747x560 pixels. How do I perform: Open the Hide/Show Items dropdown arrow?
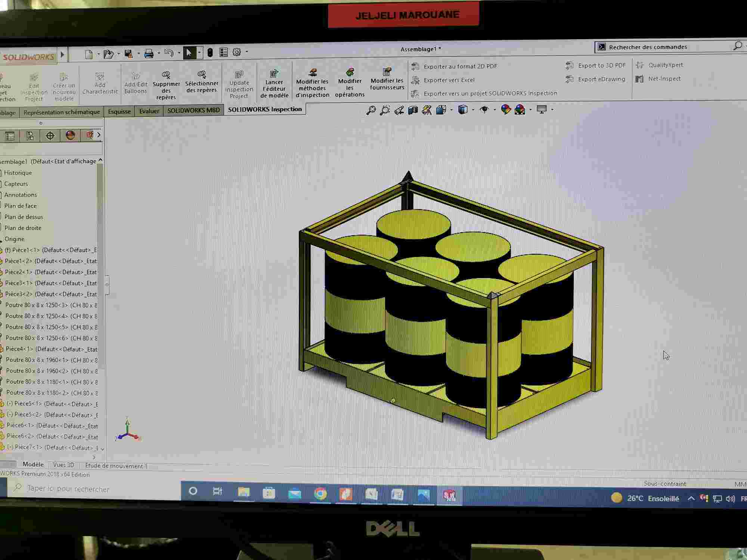point(495,110)
